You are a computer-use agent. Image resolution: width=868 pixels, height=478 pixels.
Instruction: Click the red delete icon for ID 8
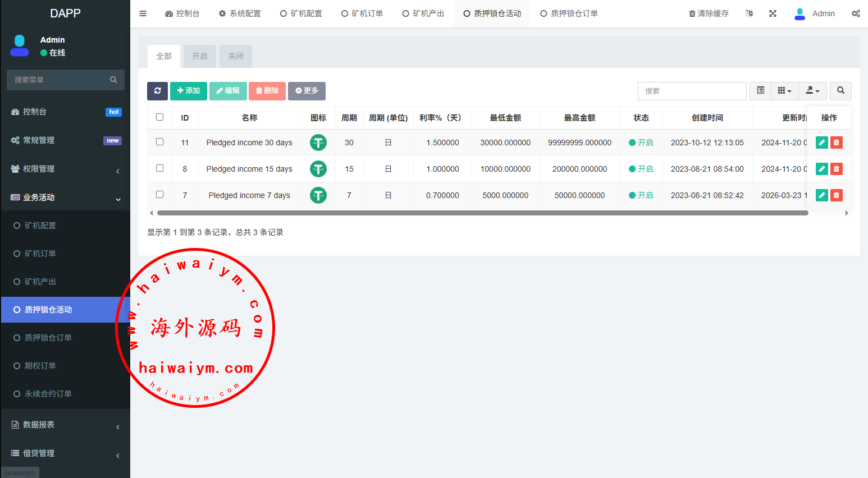tap(837, 169)
